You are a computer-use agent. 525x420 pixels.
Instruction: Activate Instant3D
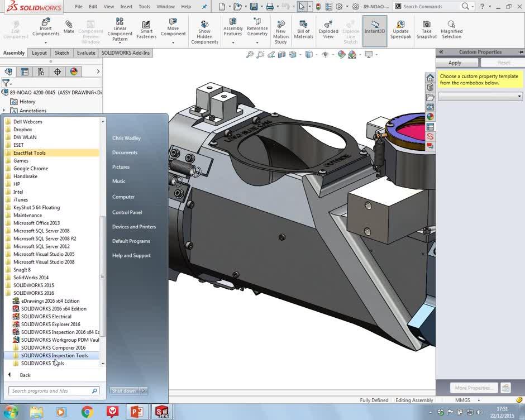[374, 28]
